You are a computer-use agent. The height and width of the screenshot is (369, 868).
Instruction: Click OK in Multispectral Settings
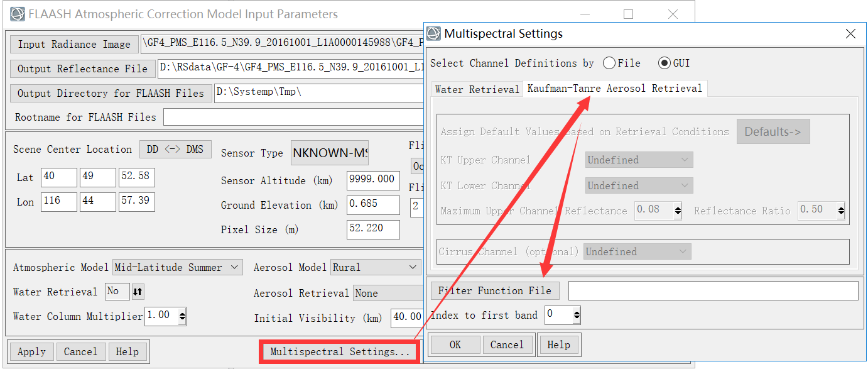click(455, 344)
